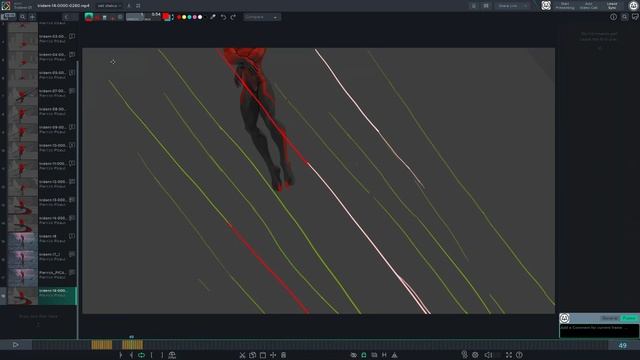Toggle the green loop playback button
640x360 pixels.
141,355
